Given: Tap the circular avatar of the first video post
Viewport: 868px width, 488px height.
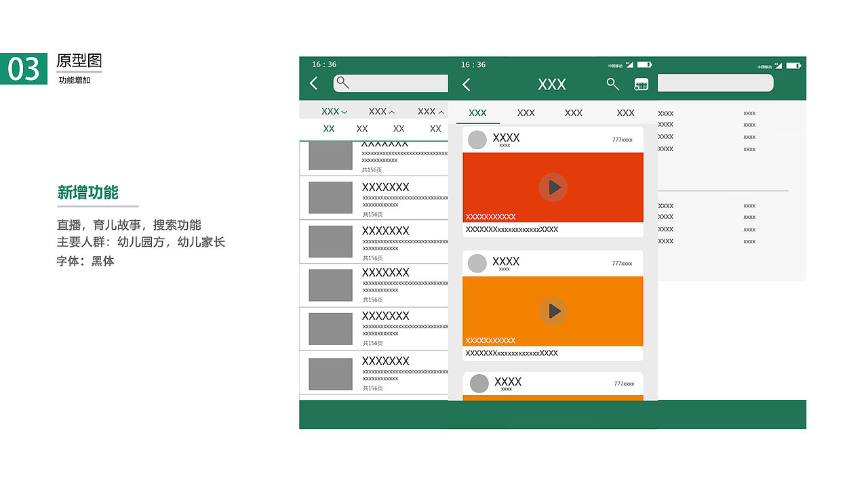Looking at the screenshot, I should point(477,139).
